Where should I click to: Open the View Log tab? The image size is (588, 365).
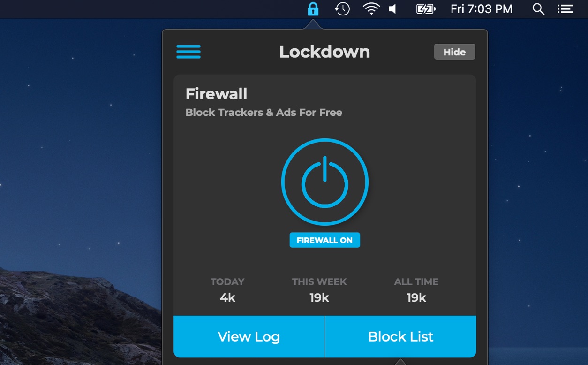(x=249, y=336)
